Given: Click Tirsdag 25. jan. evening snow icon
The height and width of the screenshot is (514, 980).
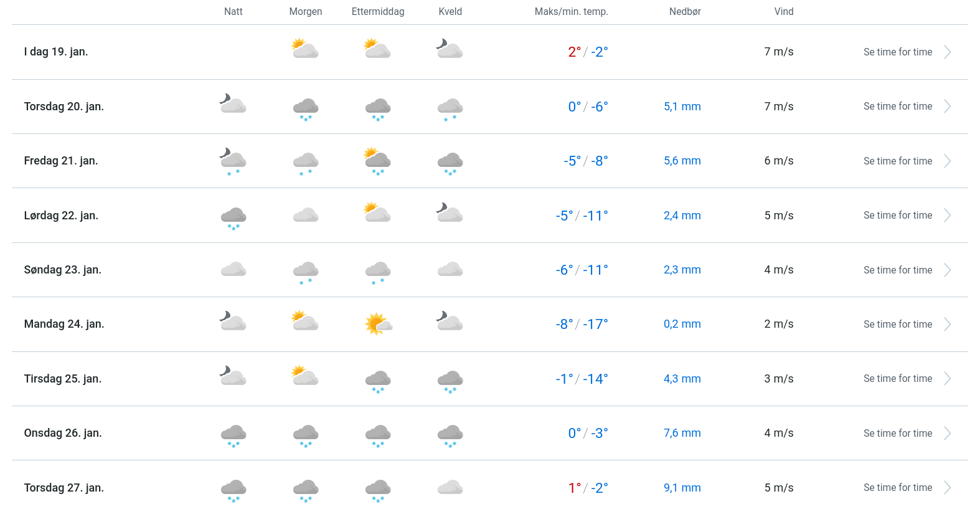Looking at the screenshot, I should 450,381.
